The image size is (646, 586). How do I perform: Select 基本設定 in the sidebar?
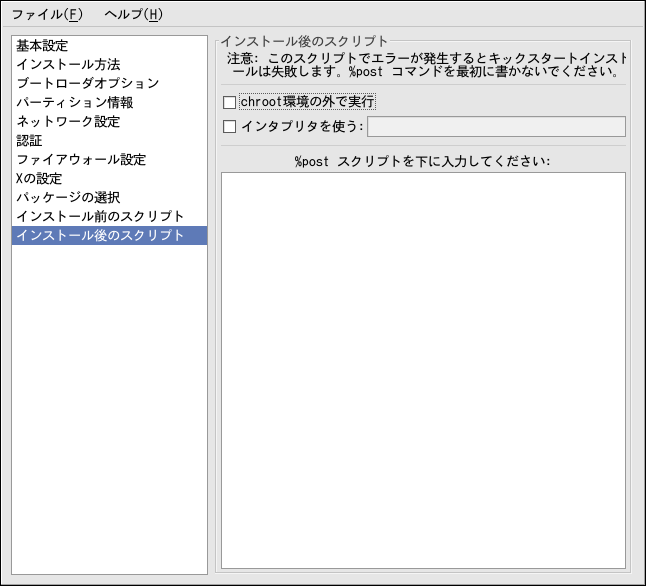point(42,46)
